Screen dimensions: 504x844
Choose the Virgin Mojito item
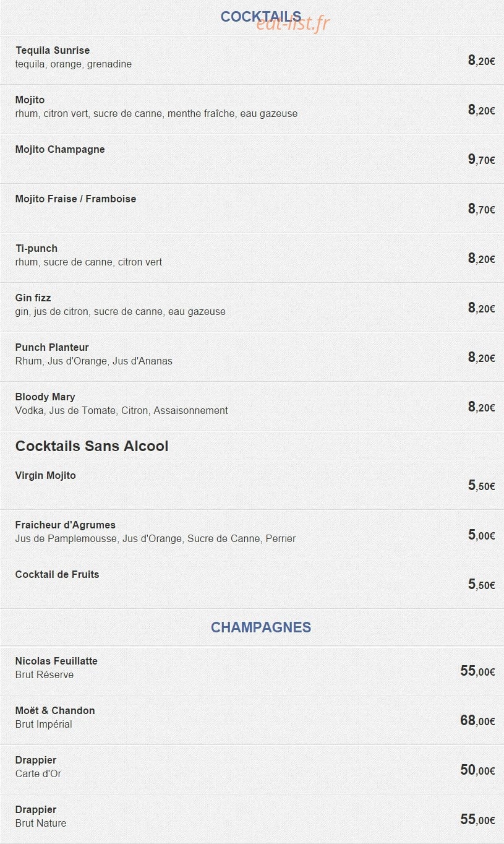(252, 485)
